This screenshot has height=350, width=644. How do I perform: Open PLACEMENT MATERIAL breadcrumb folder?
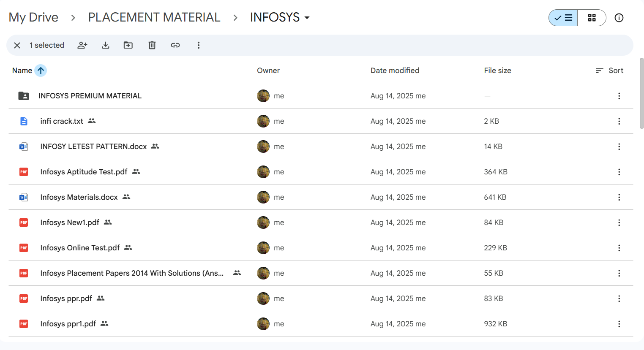(x=154, y=17)
